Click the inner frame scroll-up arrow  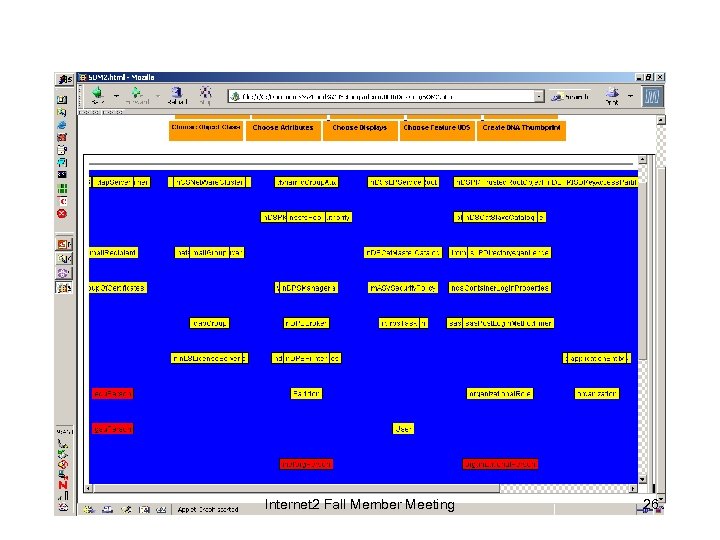click(x=642, y=160)
